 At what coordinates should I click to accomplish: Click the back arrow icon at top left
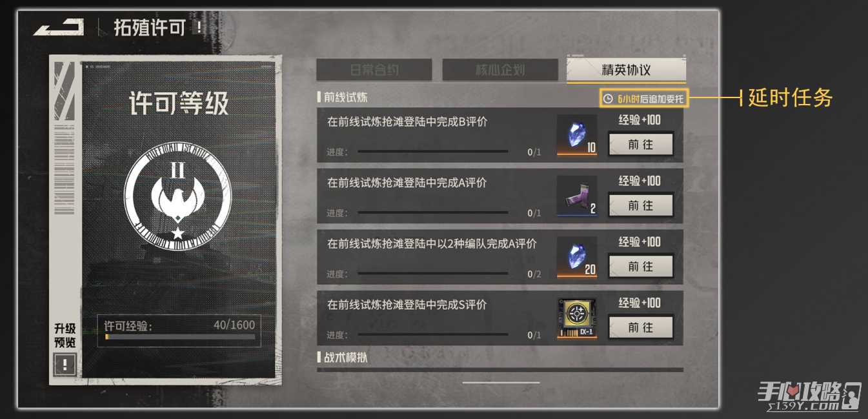point(59,27)
